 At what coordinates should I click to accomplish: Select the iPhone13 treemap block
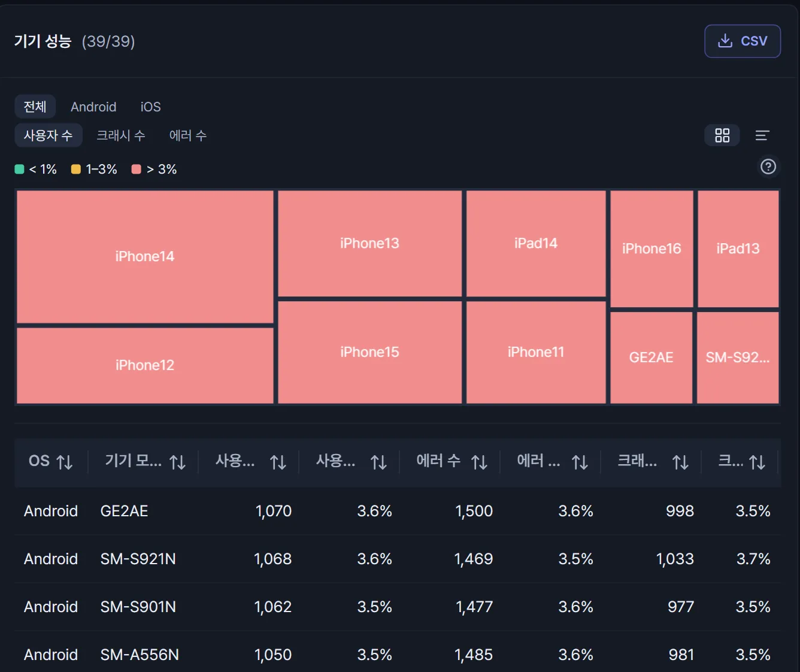tap(369, 243)
